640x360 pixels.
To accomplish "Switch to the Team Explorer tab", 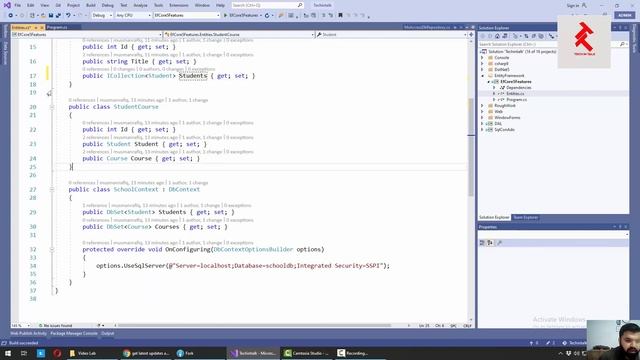I will 526,218.
